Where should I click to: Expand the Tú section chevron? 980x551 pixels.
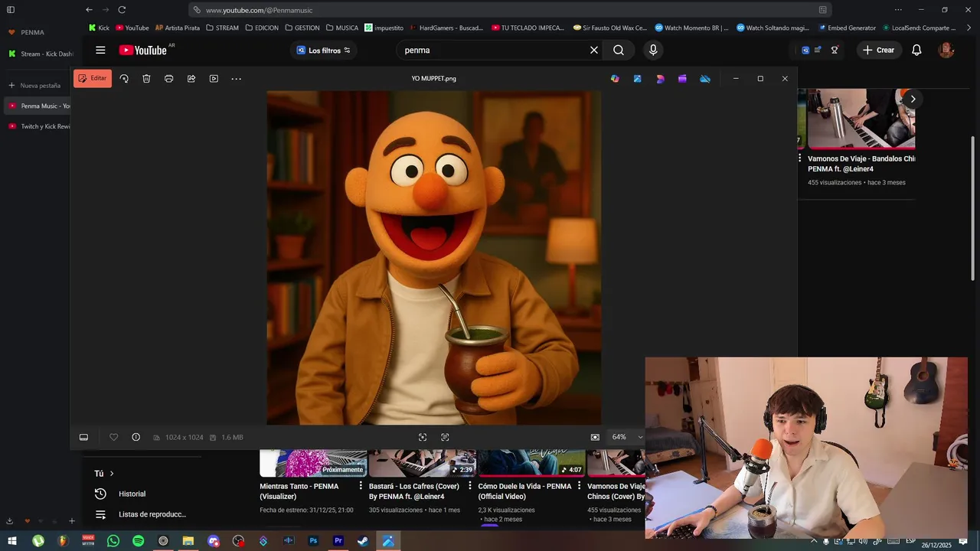coord(112,474)
